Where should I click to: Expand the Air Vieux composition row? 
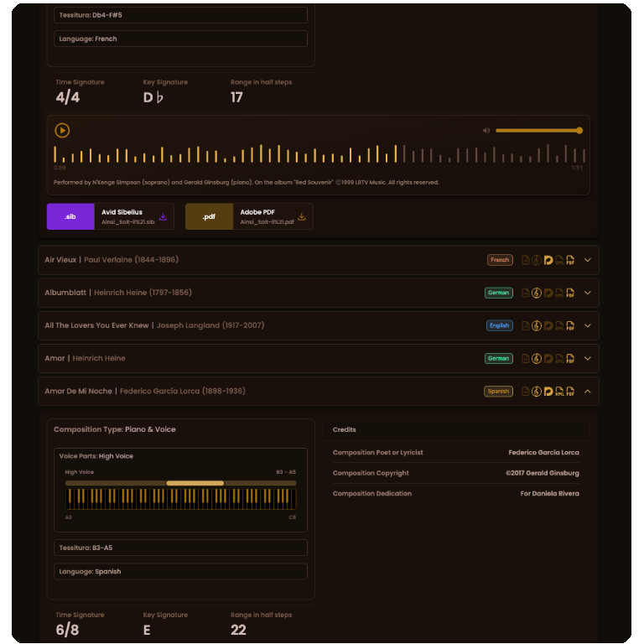588,260
